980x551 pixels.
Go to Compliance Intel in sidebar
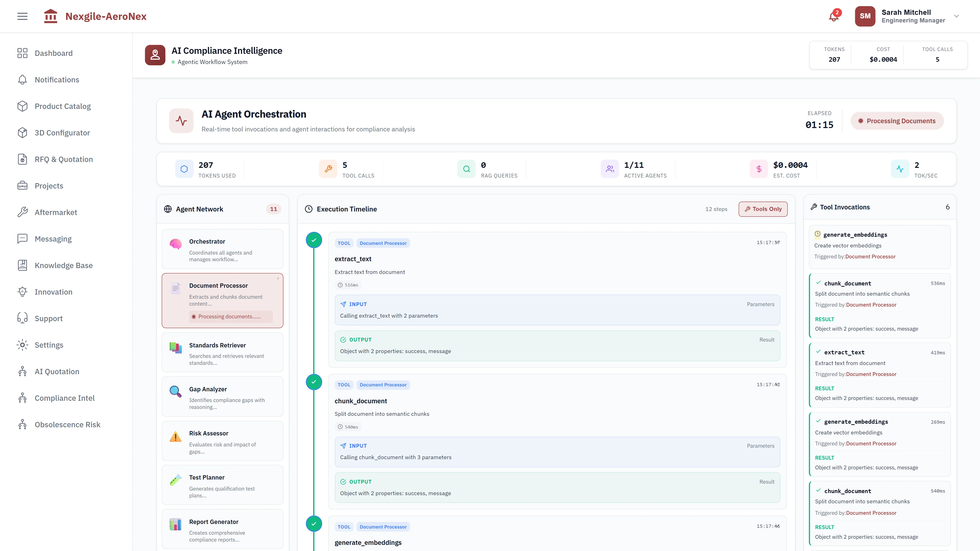[65, 398]
